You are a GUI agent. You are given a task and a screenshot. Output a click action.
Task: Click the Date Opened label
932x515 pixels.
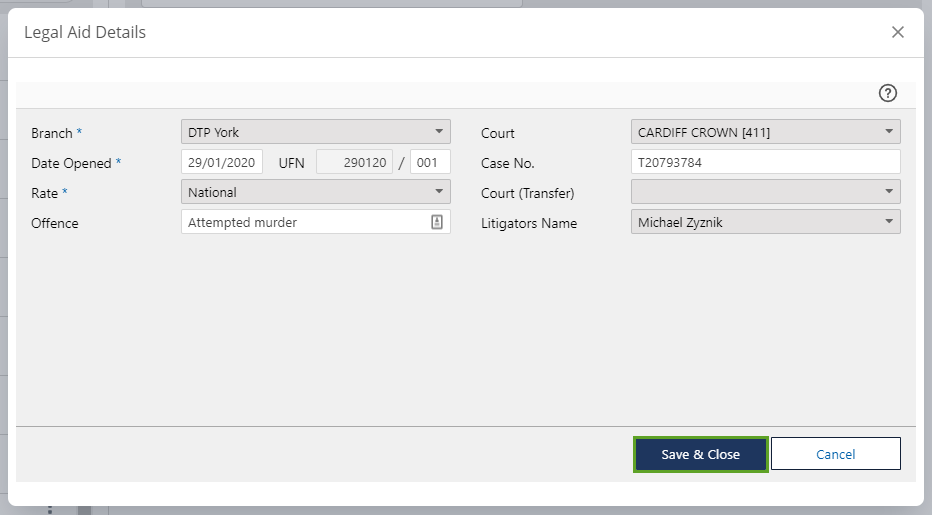(71, 163)
